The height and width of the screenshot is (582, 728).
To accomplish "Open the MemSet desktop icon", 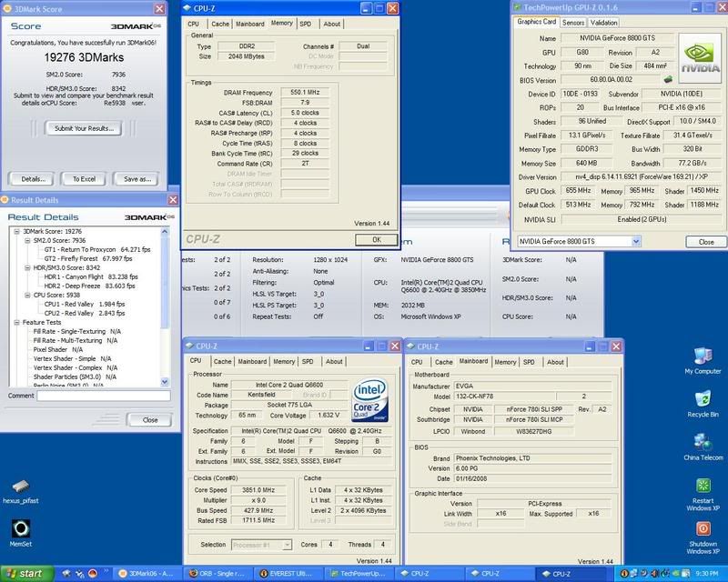I will [19, 528].
